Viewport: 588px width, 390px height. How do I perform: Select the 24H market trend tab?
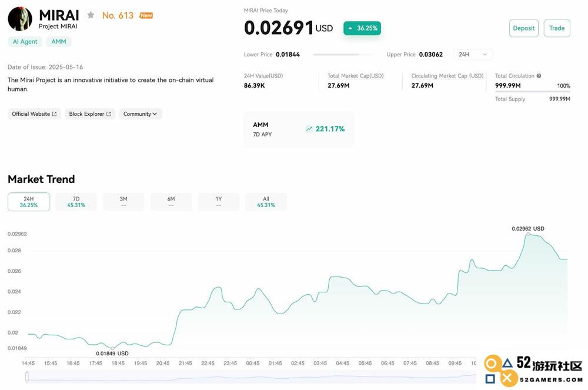tap(29, 202)
